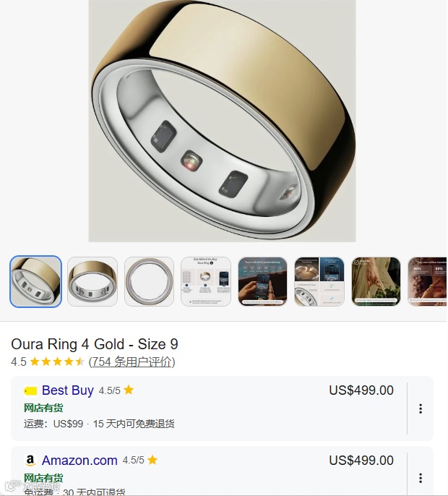Select the four-panel collage thumbnail
This screenshot has width=448, height=496.
[x=319, y=281]
